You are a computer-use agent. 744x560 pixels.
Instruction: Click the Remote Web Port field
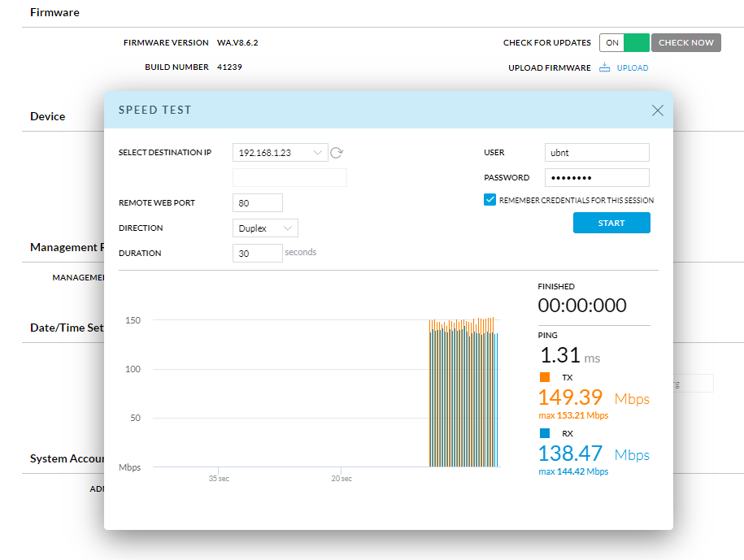258,203
